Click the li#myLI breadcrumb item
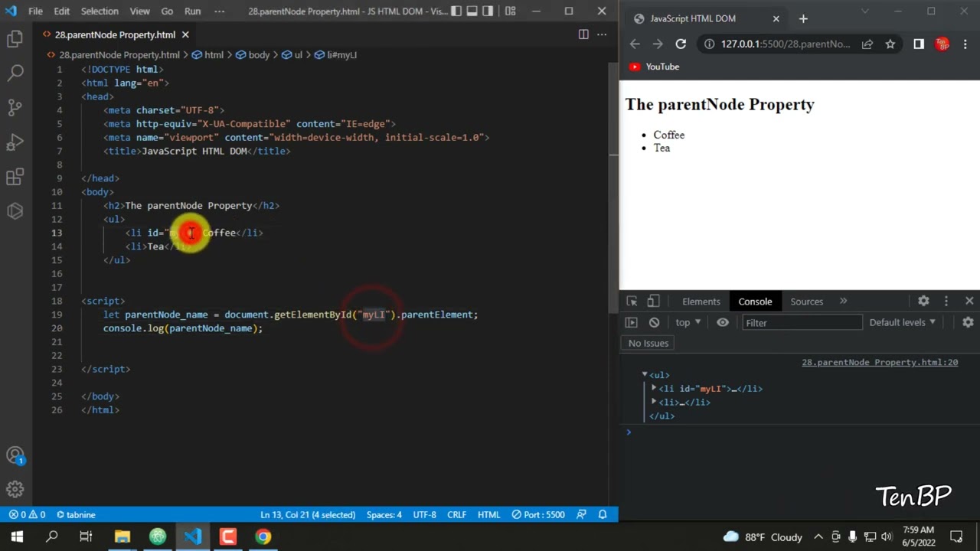 (x=336, y=55)
